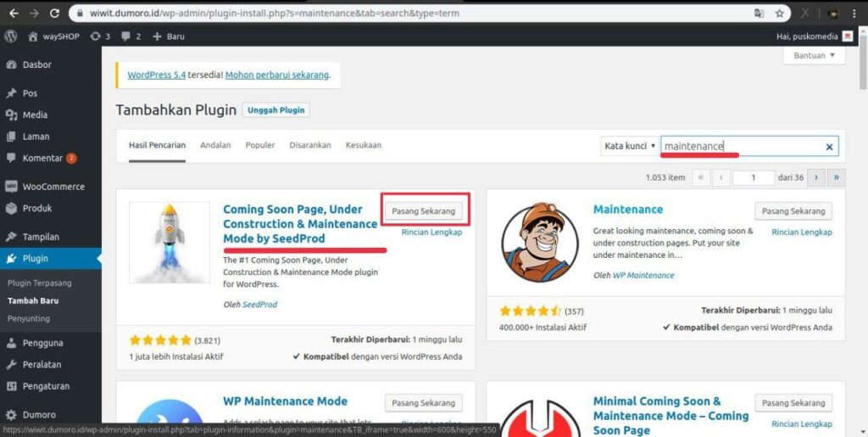Open Rincian Lengkap for SeedProd plugin
Image resolution: width=868 pixels, height=437 pixels.
point(431,232)
